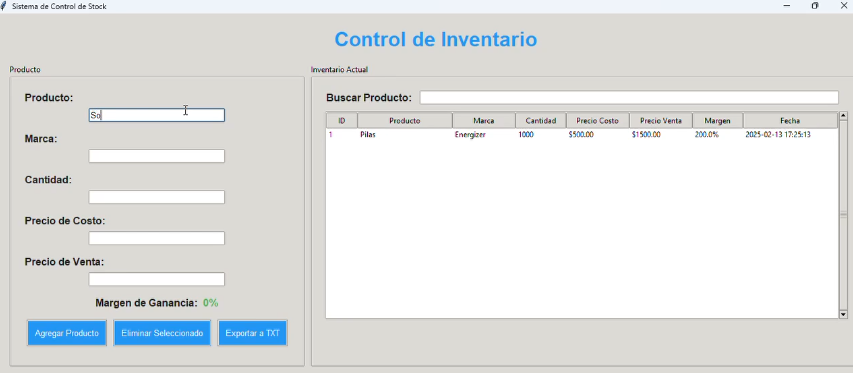Export inventory with Exportar a TXT
The width and height of the screenshot is (853, 373).
pos(252,333)
